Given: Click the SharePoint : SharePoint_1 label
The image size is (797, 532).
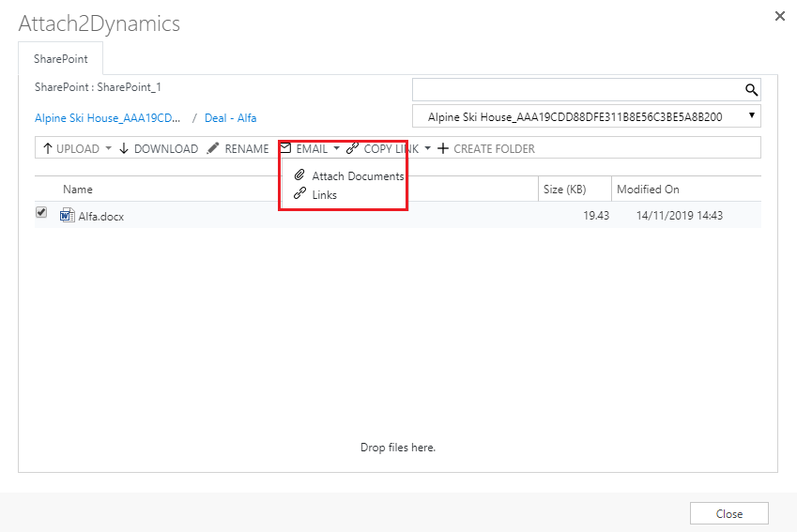Looking at the screenshot, I should (98, 87).
